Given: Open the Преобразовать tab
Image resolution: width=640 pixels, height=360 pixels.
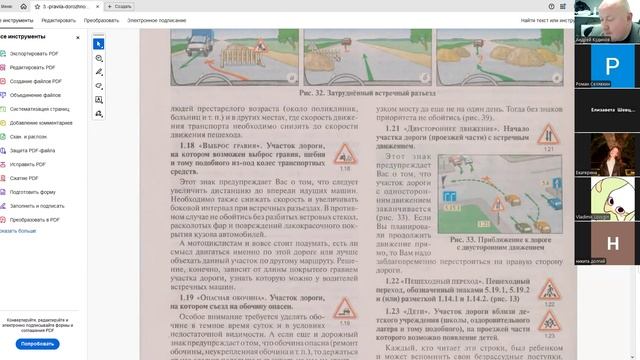Looking at the screenshot, I should 101,20.
